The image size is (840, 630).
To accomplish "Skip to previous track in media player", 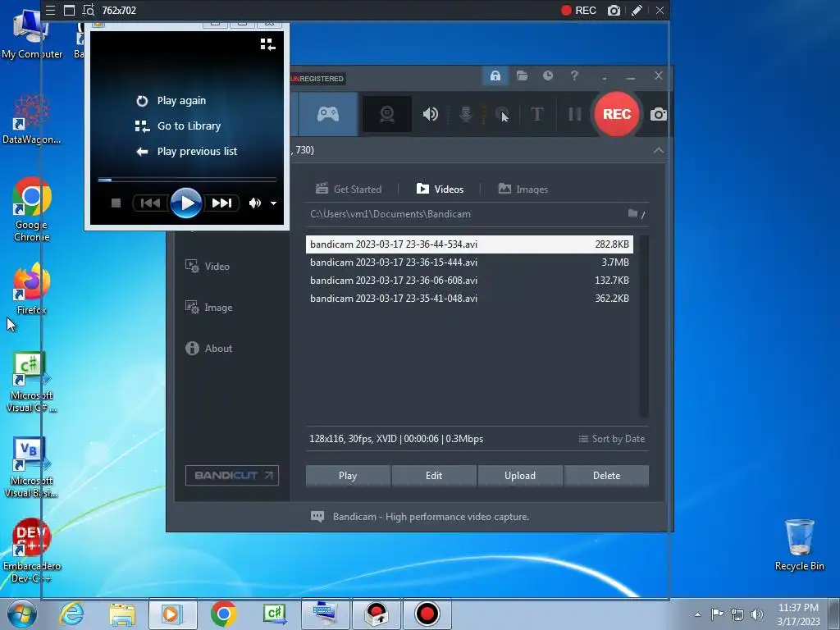I will click(150, 203).
